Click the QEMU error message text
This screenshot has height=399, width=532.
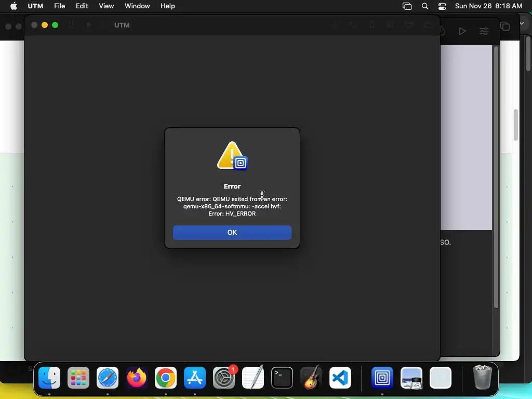point(232,206)
